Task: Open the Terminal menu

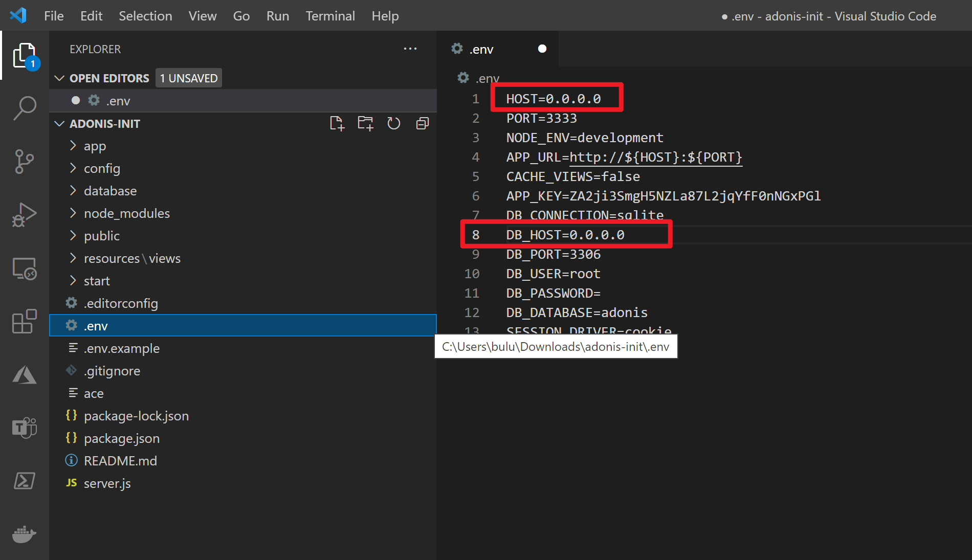Action: 330,16
